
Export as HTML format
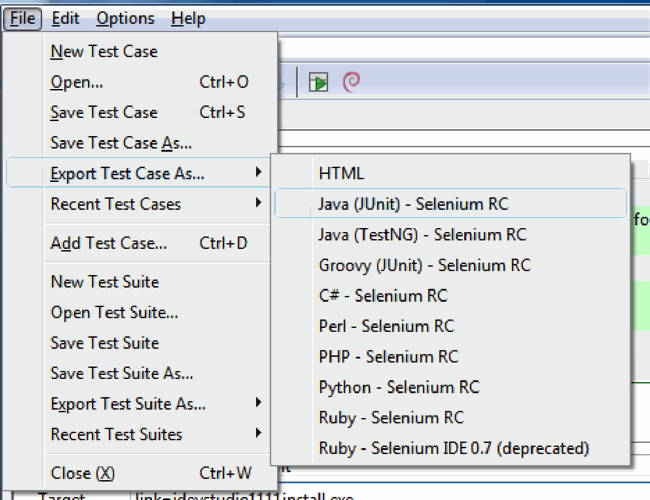pyautogui.click(x=341, y=173)
